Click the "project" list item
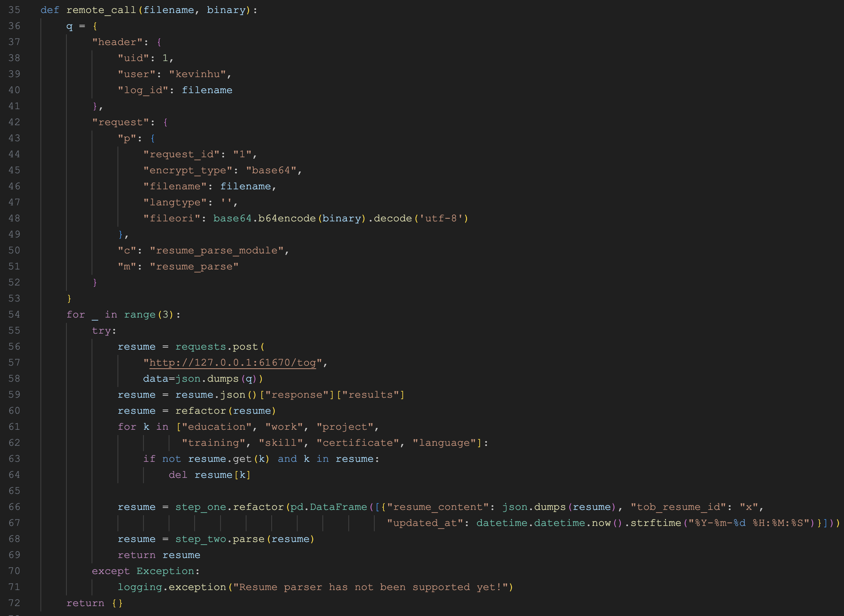 point(345,427)
